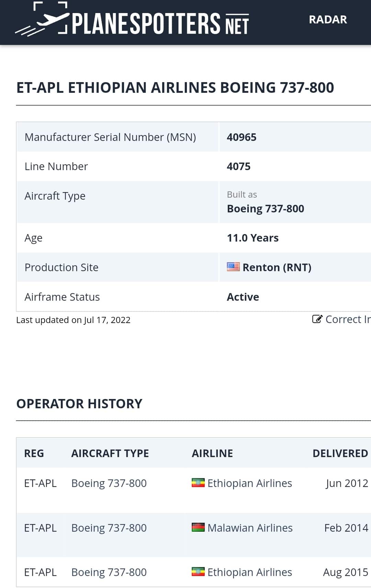Click the Production Site label
This screenshot has width=371, height=588.
[61, 267]
